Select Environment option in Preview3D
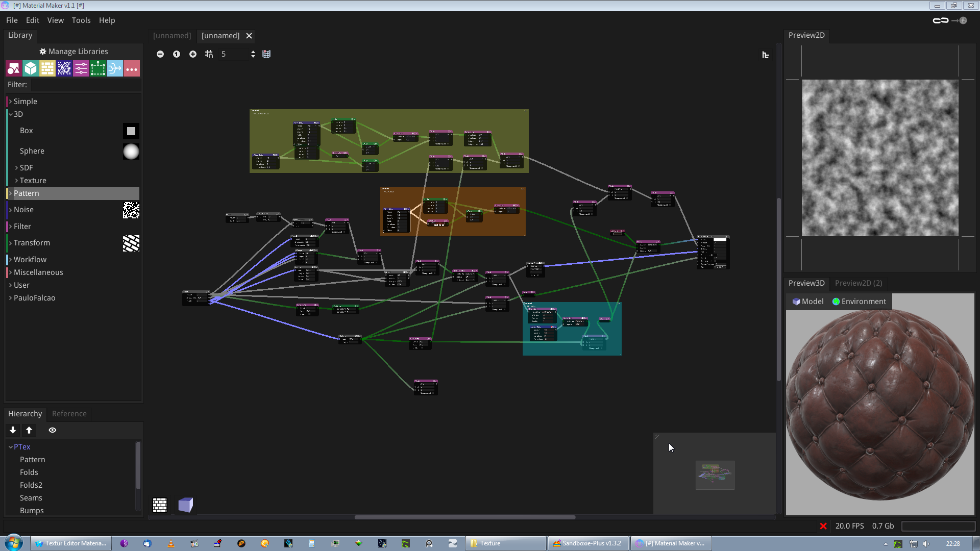This screenshot has height=551, width=980. (859, 302)
